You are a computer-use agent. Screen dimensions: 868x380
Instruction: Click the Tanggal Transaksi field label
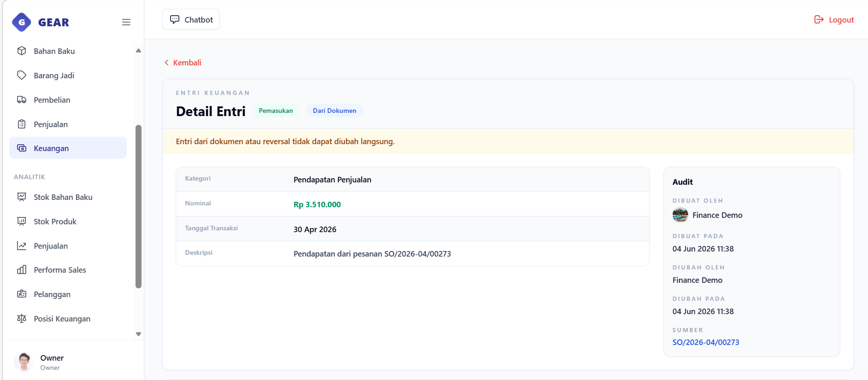pos(212,228)
